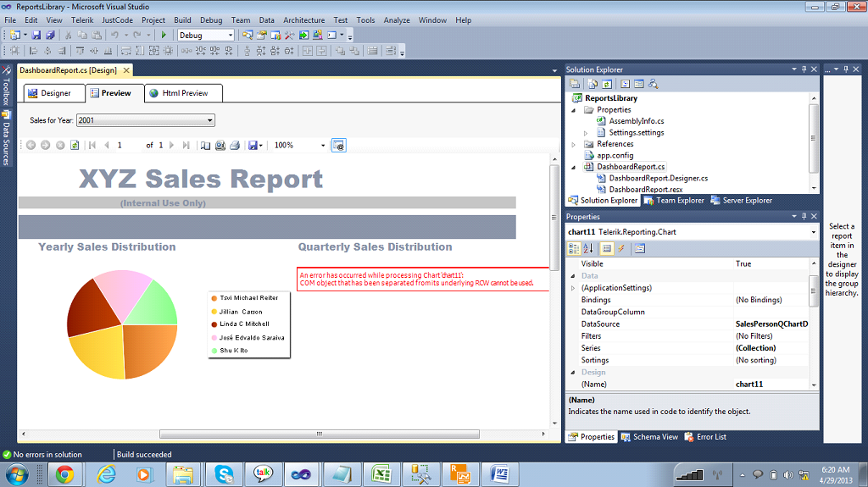
Task: Click the Add New Item toolbar icon
Action: pyautogui.click(x=15, y=35)
